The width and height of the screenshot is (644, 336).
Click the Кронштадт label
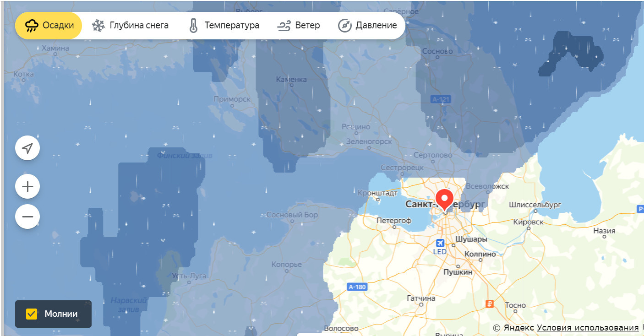[377, 193]
